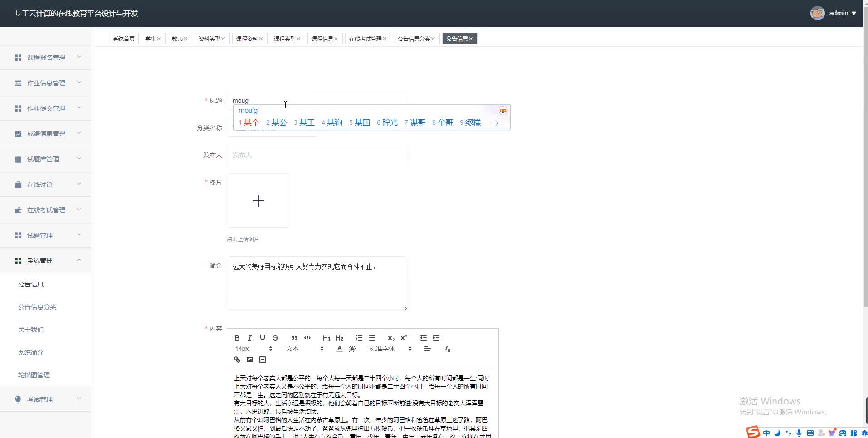Screen dimensions: 868x438
Task: Apply Heading 1 style
Action: pyautogui.click(x=327, y=338)
